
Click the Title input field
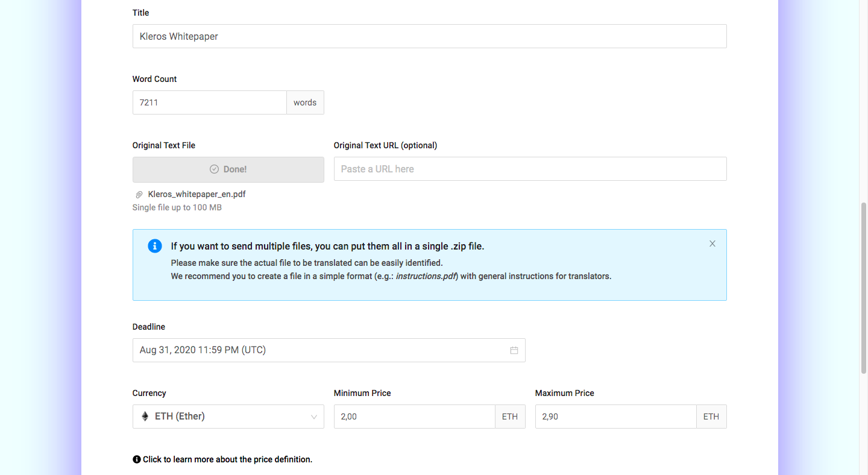tap(429, 36)
